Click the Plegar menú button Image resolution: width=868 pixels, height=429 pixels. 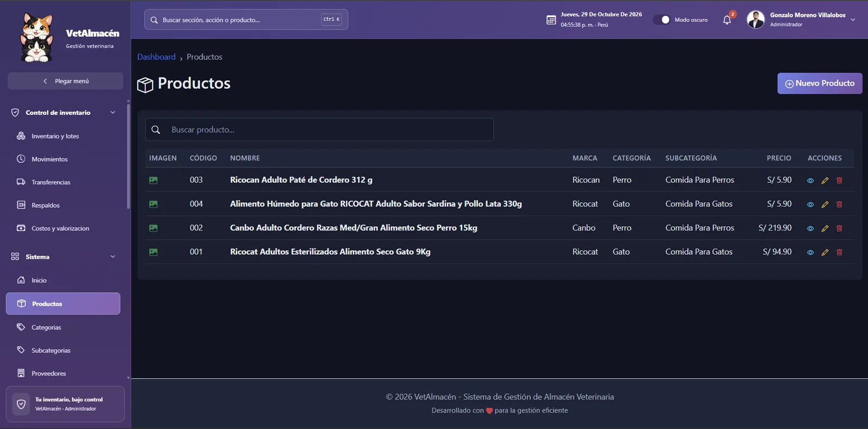pyautogui.click(x=65, y=81)
